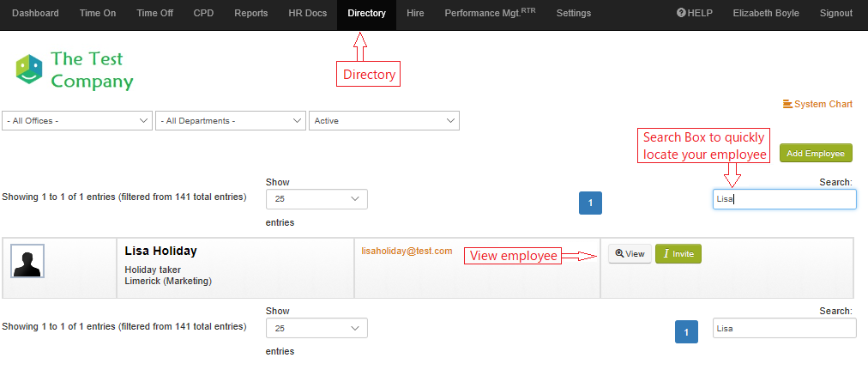Image resolution: width=868 pixels, height=376 pixels.
Task: Open the Active status filter dropdown
Action: (x=383, y=121)
